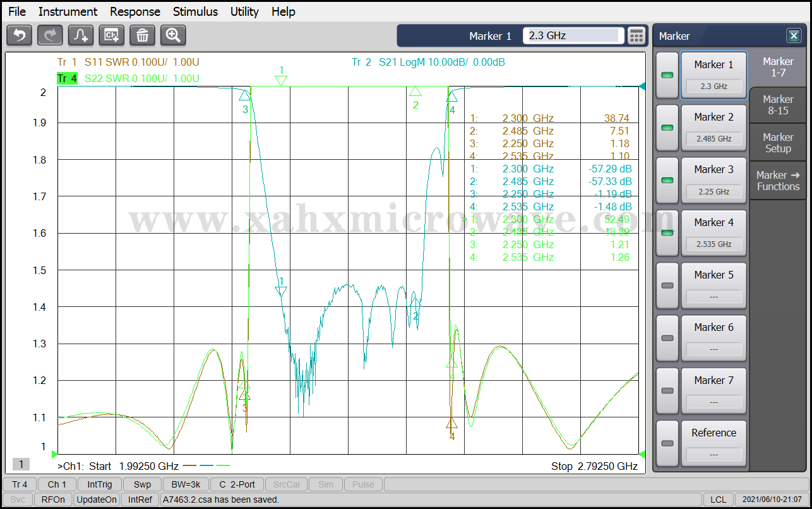812x509 pixels.
Task: Toggle Marker 2 on/off indicator
Action: click(x=667, y=128)
